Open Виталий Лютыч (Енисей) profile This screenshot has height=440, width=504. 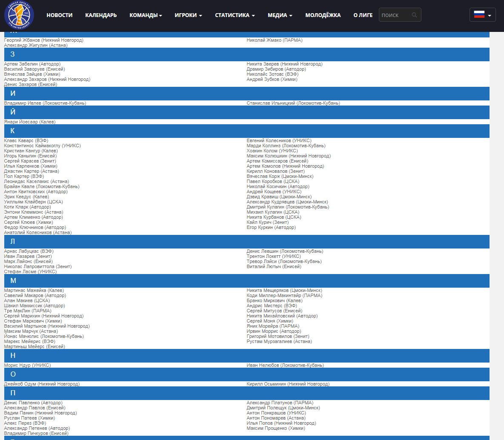tap(274, 266)
